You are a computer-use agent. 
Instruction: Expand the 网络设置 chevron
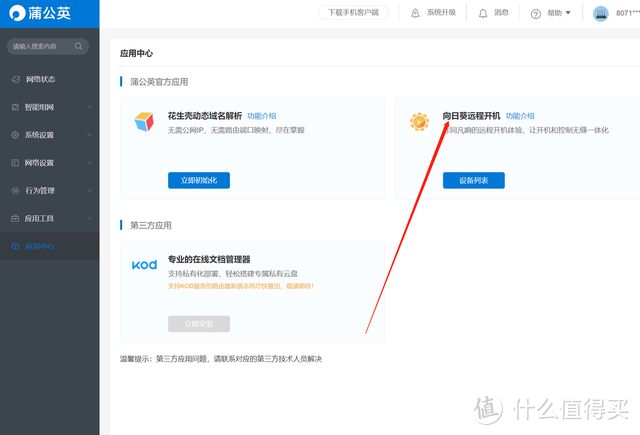click(x=89, y=162)
